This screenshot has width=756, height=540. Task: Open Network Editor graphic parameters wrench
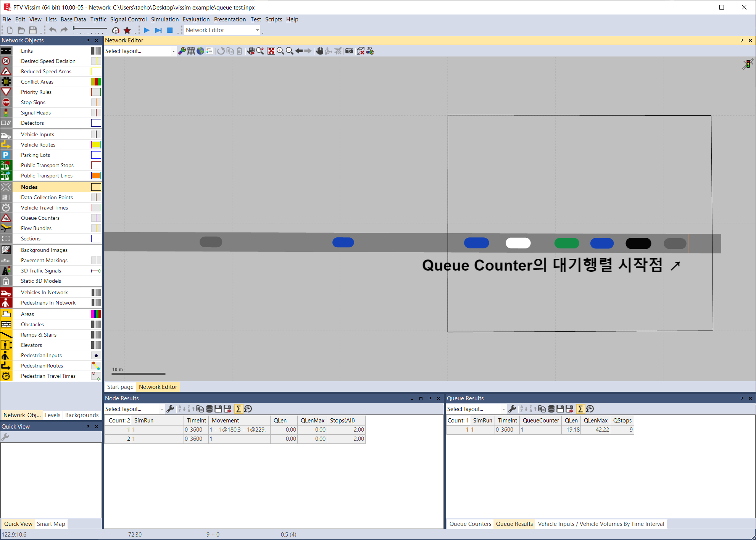[x=182, y=51]
